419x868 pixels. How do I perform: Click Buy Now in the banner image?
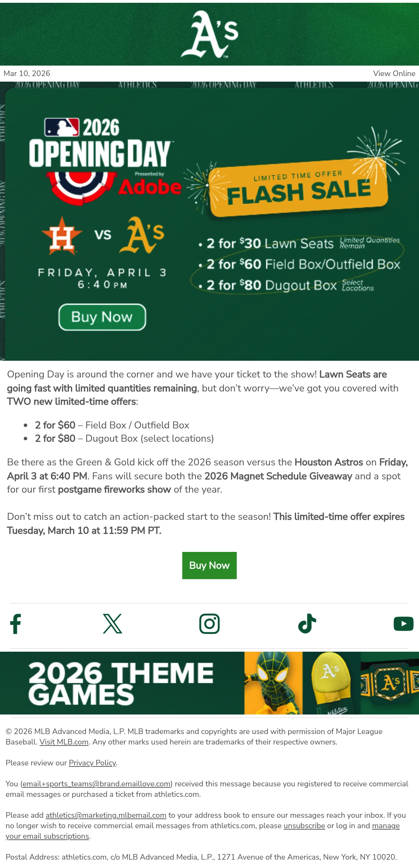pyautogui.click(x=102, y=317)
